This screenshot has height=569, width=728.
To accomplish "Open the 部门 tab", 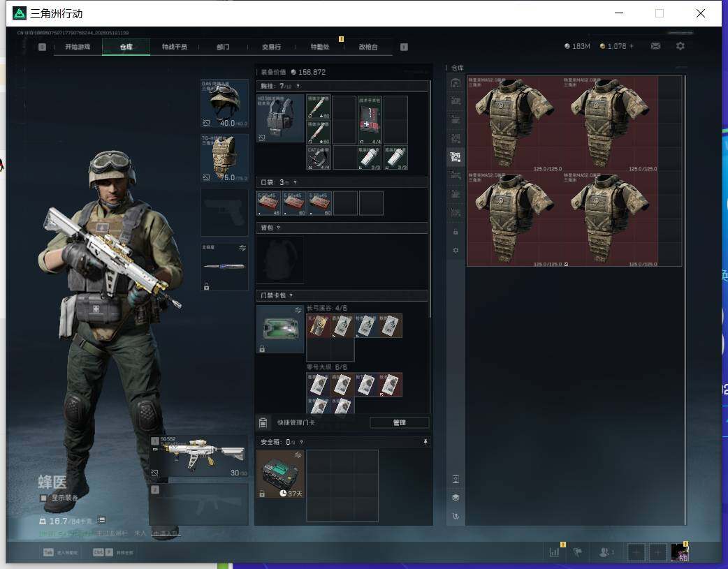I will point(223,47).
